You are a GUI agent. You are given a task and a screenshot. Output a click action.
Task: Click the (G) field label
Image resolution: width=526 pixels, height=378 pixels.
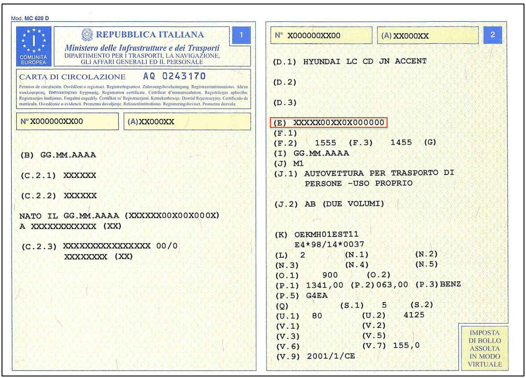[x=430, y=142]
